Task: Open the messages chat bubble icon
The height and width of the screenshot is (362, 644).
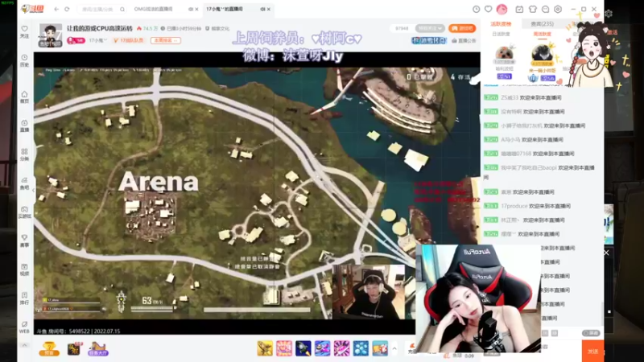Action: 545,9
